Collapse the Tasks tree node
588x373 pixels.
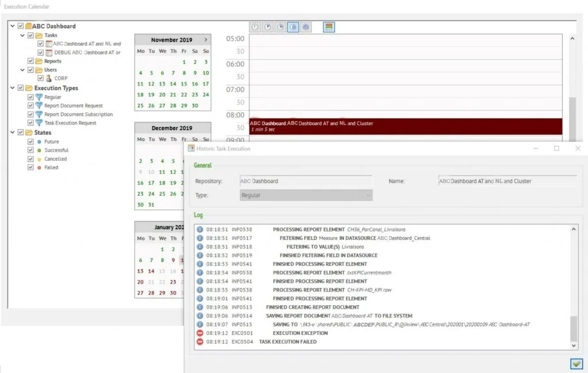22,35
